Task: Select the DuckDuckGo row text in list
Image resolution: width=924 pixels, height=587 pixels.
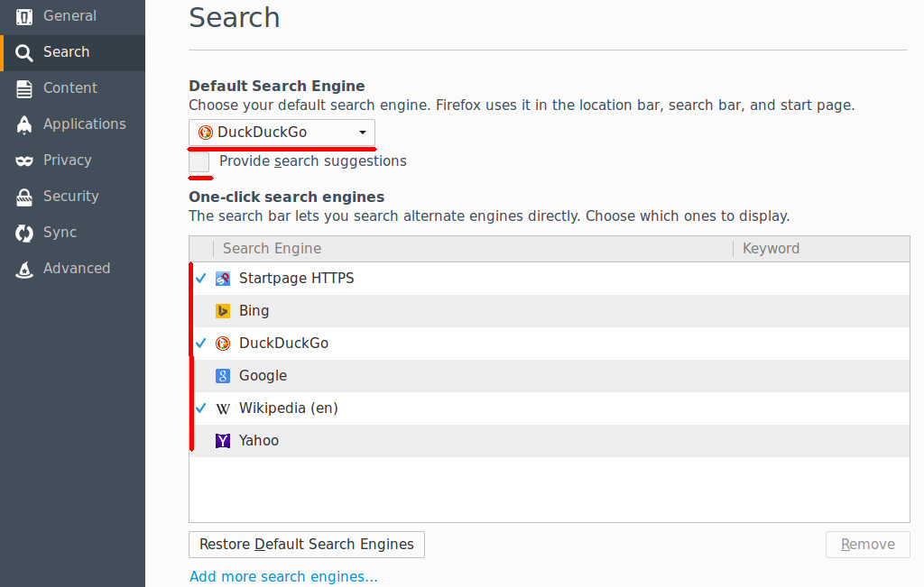Action: [284, 344]
